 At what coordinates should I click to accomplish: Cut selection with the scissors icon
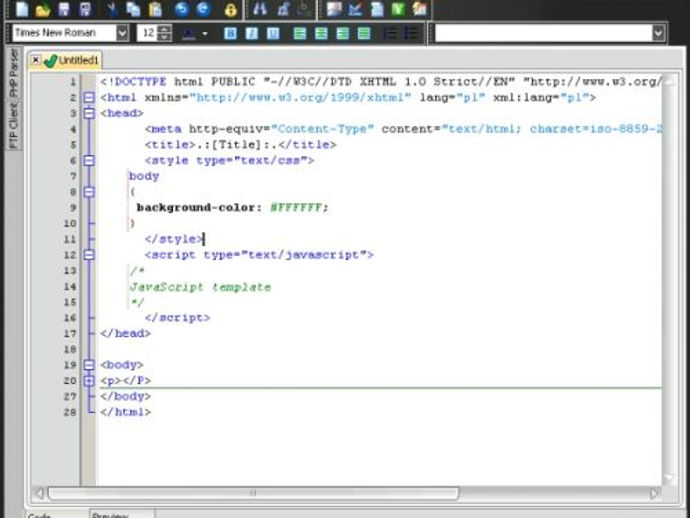click(112, 9)
